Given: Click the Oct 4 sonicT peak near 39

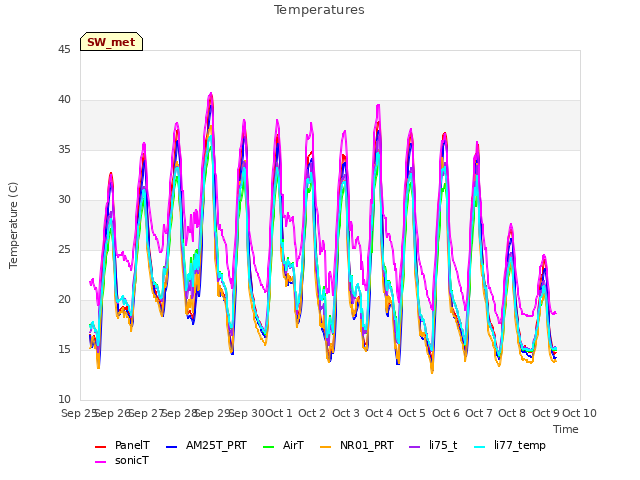Looking at the screenshot, I should [x=378, y=106].
